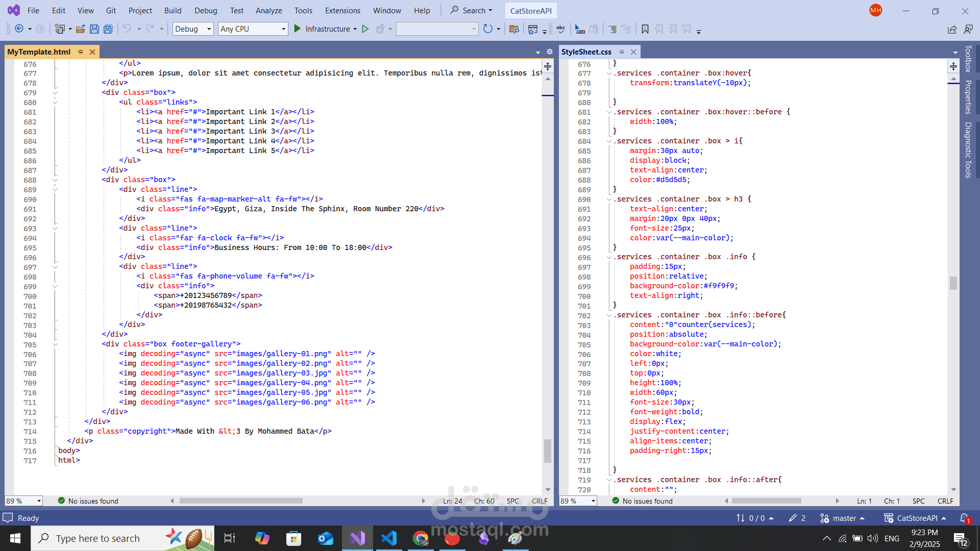Pin the MyTemplate.html tab
Viewport: 980px width, 551px height.
pyautogui.click(x=80, y=52)
